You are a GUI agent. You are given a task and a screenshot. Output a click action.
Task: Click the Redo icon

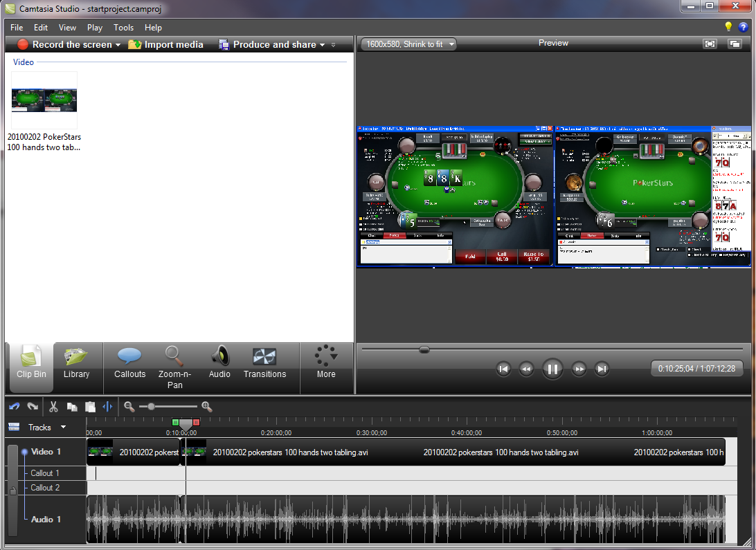(33, 407)
